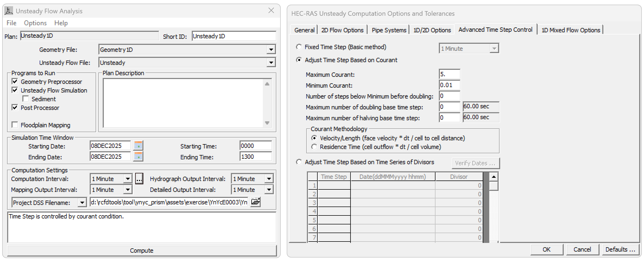Click the DSS file path field
644x260 pixels.
pyautogui.click(x=169, y=202)
